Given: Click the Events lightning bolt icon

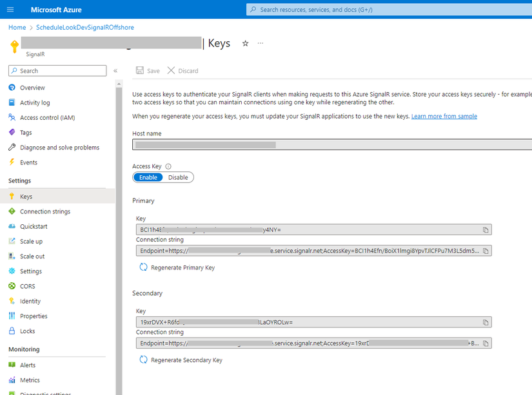Looking at the screenshot, I should (12, 162).
